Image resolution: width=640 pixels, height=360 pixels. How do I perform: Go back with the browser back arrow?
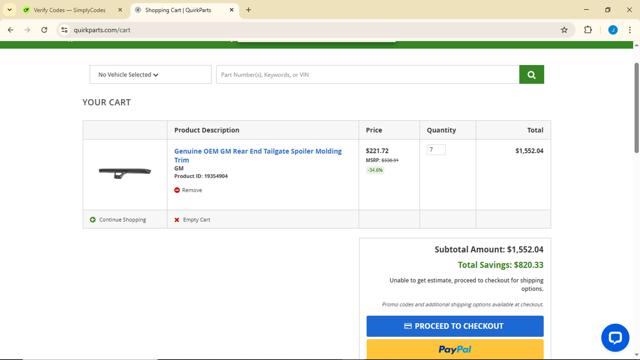point(11,30)
